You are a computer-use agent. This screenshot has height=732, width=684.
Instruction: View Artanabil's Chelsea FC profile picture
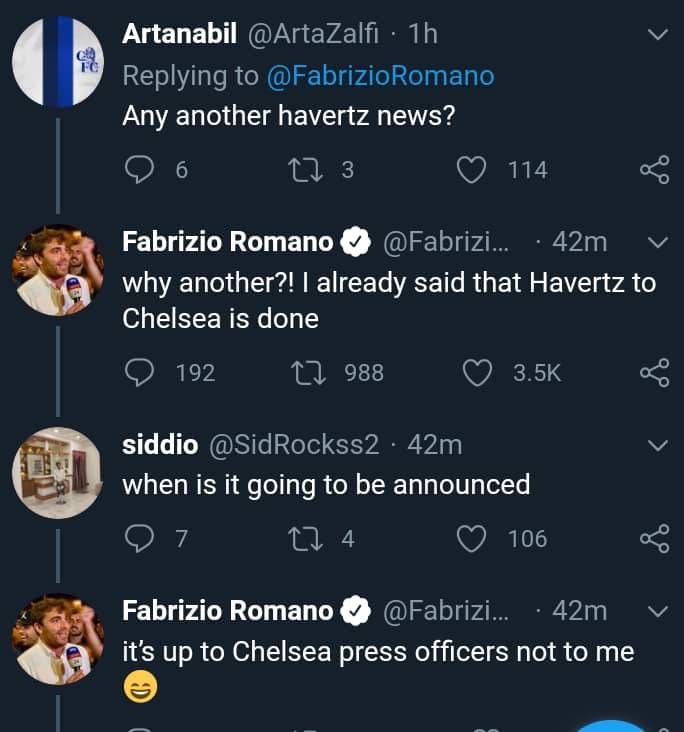coord(58,63)
